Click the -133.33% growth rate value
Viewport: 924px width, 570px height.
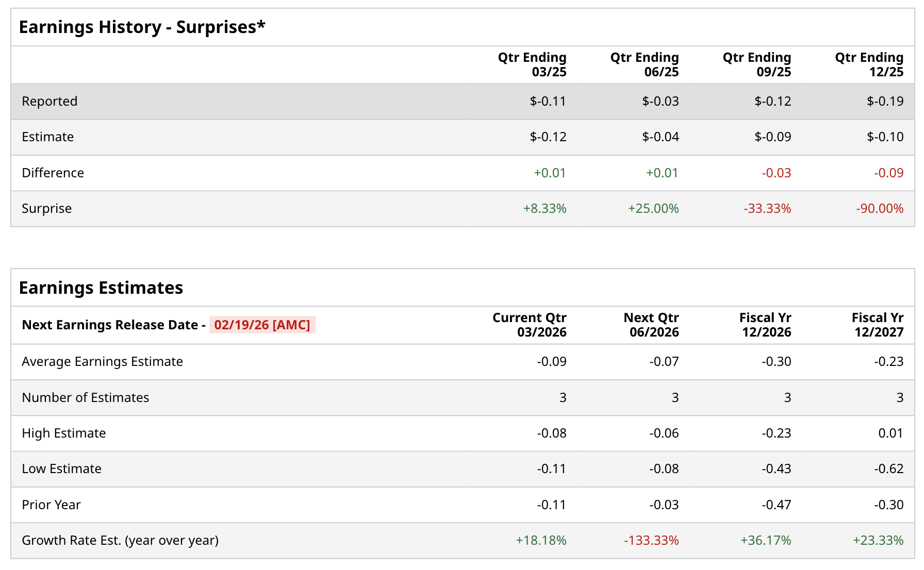(x=651, y=541)
